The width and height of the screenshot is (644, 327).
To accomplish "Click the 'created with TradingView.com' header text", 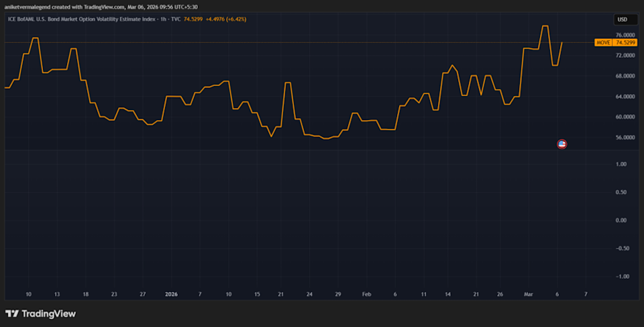I will tap(87, 6).
